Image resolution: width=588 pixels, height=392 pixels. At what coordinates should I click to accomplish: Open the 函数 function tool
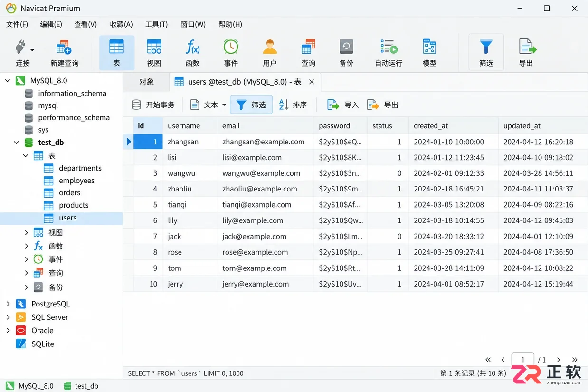tap(192, 53)
